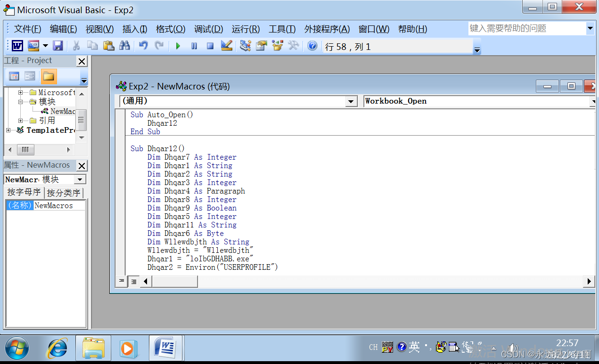Screen dimensions: 599x364
Task: Open the 格式(O) menu
Action: (x=171, y=29)
